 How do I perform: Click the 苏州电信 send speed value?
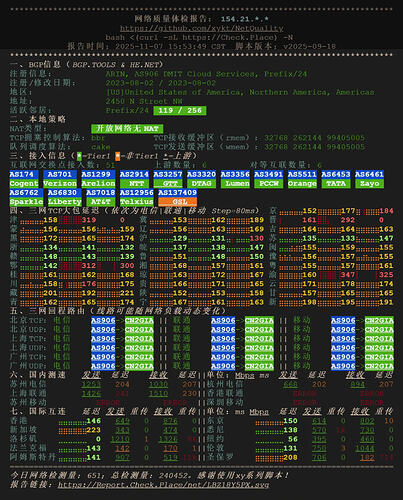[91, 384]
